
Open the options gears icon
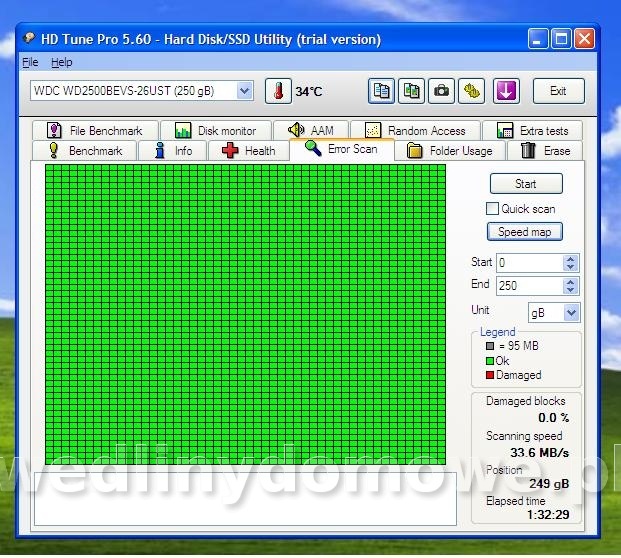[x=471, y=91]
